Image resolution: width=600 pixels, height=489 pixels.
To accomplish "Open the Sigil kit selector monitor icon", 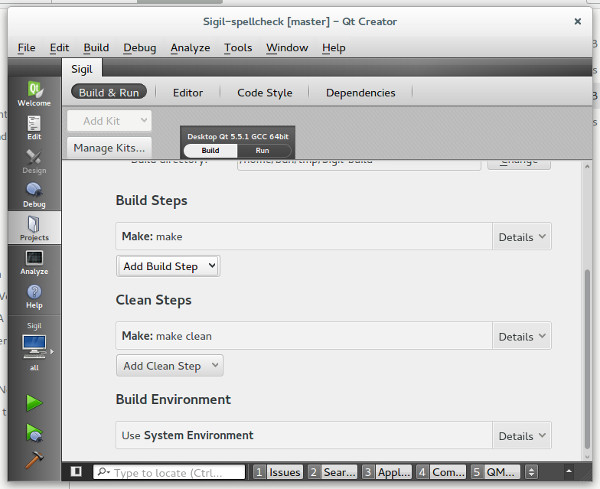I will coord(34,346).
